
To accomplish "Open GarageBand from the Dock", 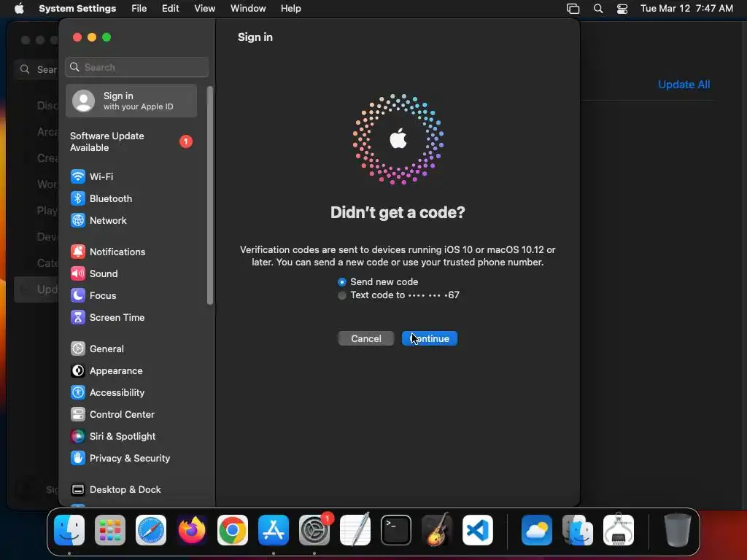I will [x=437, y=530].
